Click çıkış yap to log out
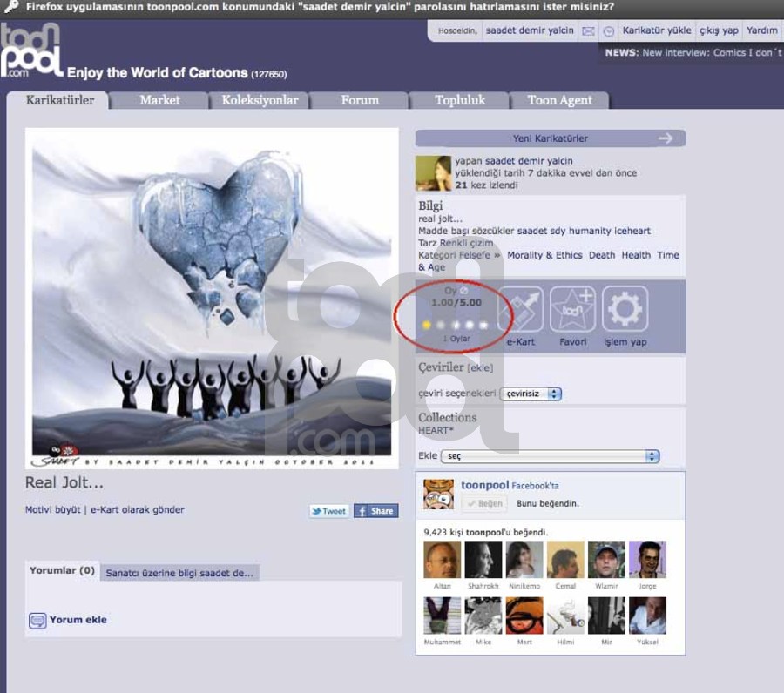 pyautogui.click(x=719, y=30)
